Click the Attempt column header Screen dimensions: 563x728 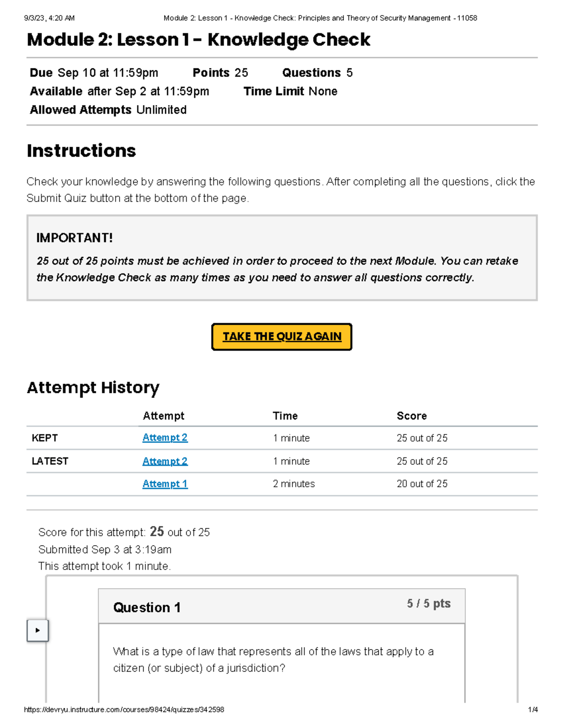coord(164,416)
